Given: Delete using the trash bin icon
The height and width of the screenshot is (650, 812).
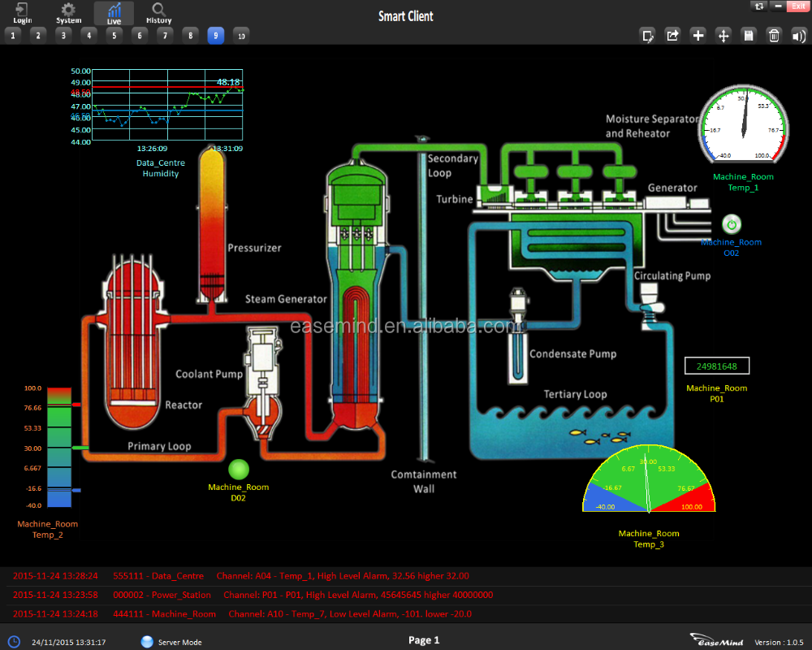Looking at the screenshot, I should tap(774, 35).
